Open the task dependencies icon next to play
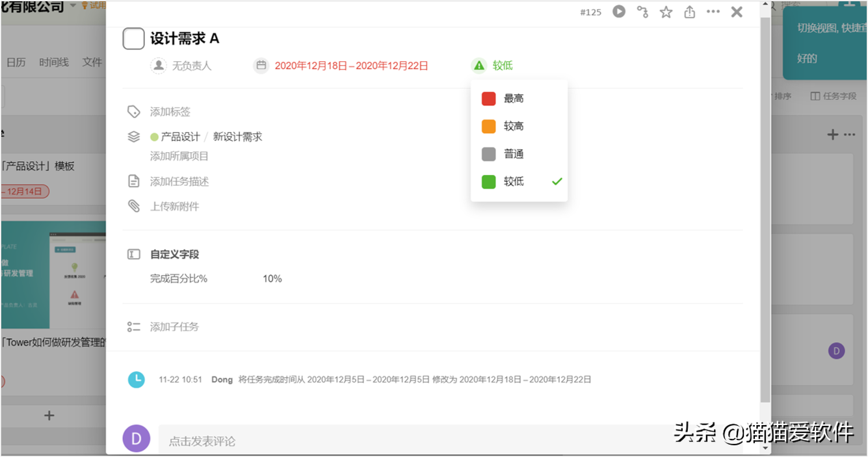 [642, 12]
